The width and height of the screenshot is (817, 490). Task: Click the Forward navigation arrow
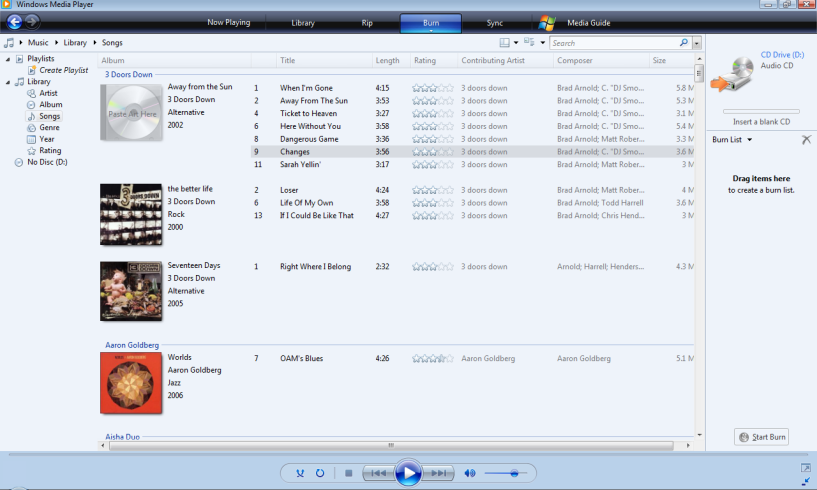tap(32, 21)
